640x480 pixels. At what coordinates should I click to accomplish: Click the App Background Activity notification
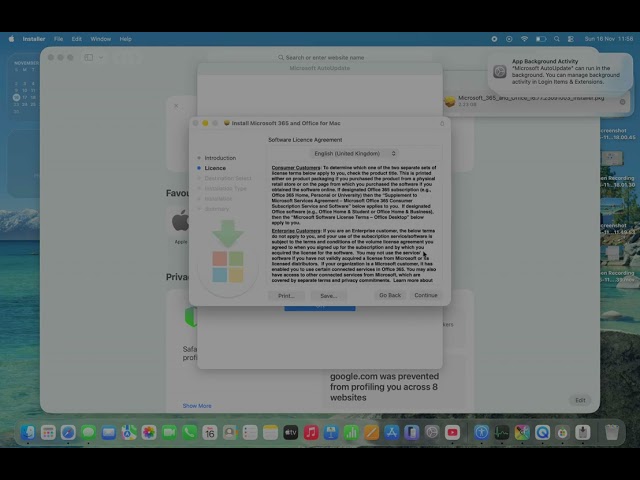coord(560,71)
